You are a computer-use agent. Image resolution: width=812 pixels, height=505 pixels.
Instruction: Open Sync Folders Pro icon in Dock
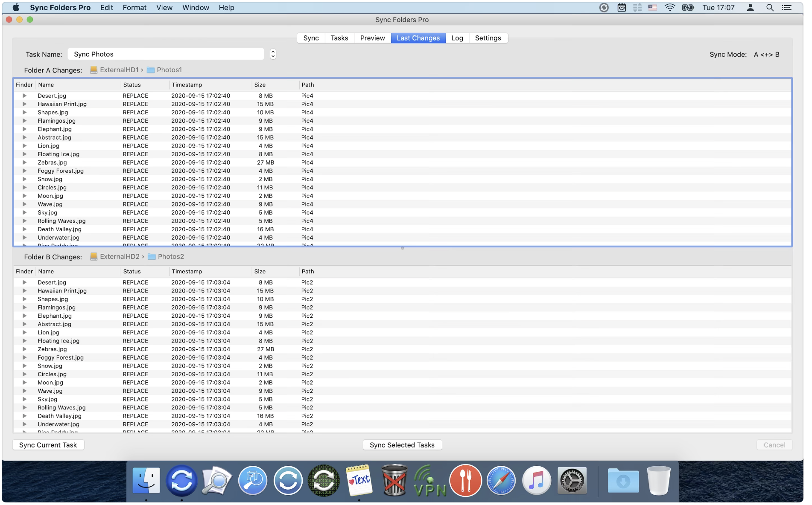pyautogui.click(x=181, y=481)
